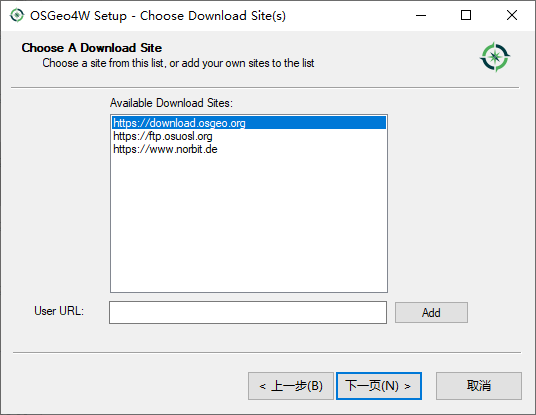The height and width of the screenshot is (415, 536).
Task: Minimize the OSGeo4W Setup window
Action: tap(421, 15)
